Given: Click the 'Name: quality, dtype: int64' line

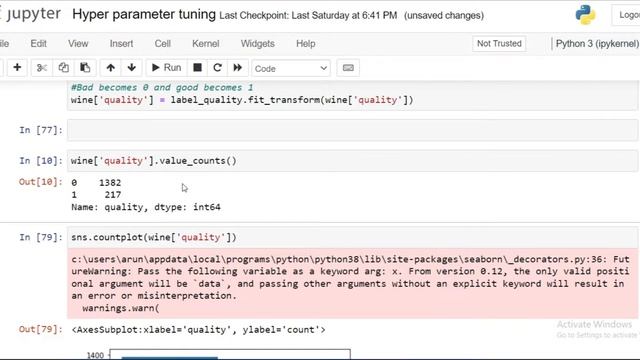Looking at the screenshot, I should 146,207.
